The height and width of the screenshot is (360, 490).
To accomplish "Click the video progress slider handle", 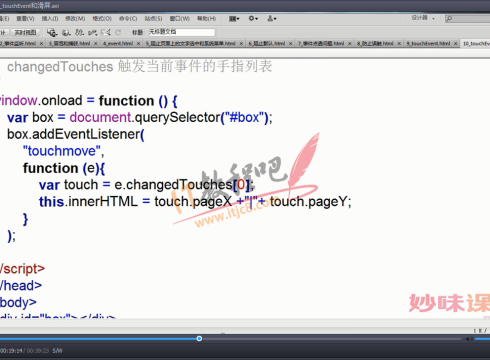I will [x=199, y=339].
